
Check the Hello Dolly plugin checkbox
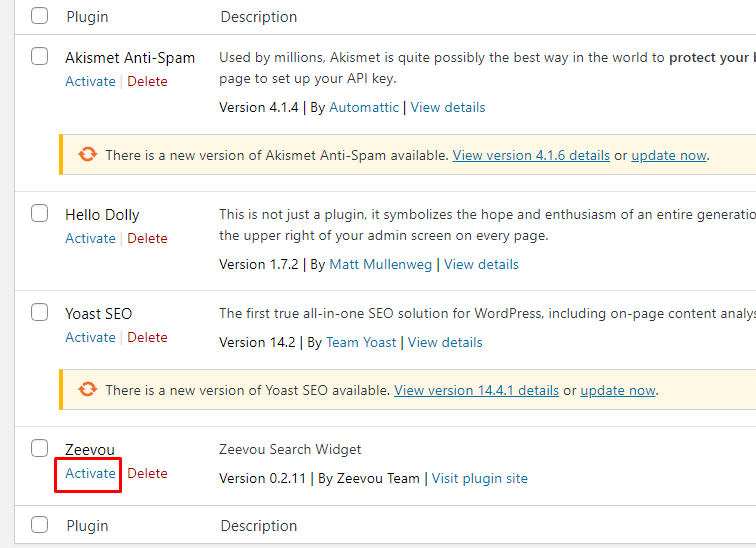pos(40,214)
